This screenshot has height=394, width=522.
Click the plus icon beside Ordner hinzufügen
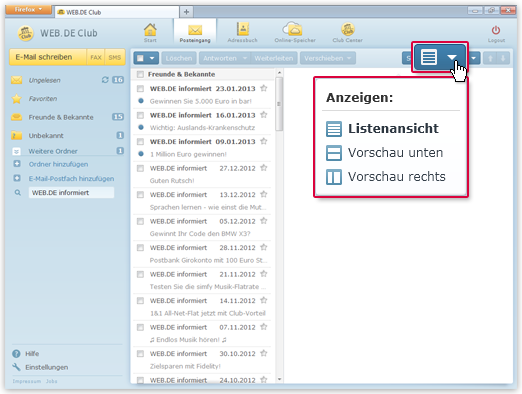[17, 164]
